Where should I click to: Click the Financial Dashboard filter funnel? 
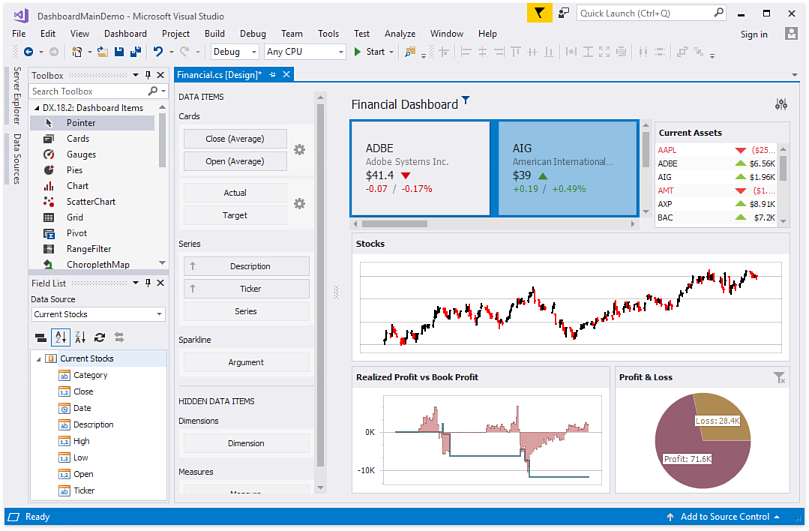click(x=466, y=100)
